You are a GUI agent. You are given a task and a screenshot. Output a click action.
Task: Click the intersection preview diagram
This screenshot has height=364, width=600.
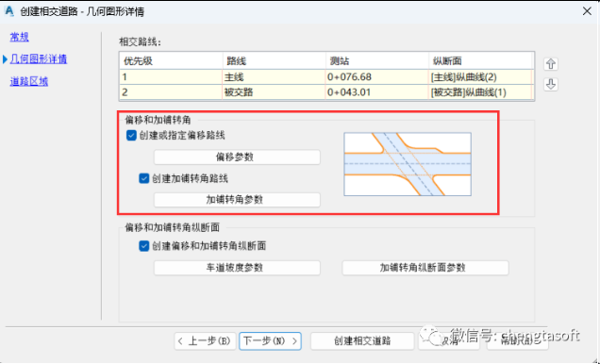tap(408, 164)
